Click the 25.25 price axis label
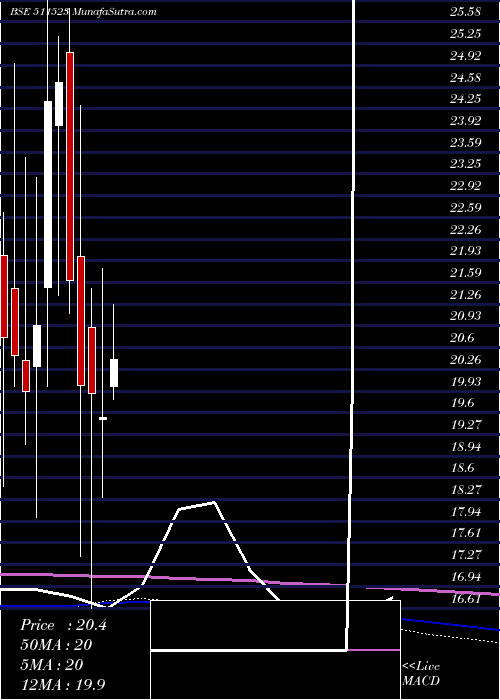500x700 pixels. click(x=466, y=34)
